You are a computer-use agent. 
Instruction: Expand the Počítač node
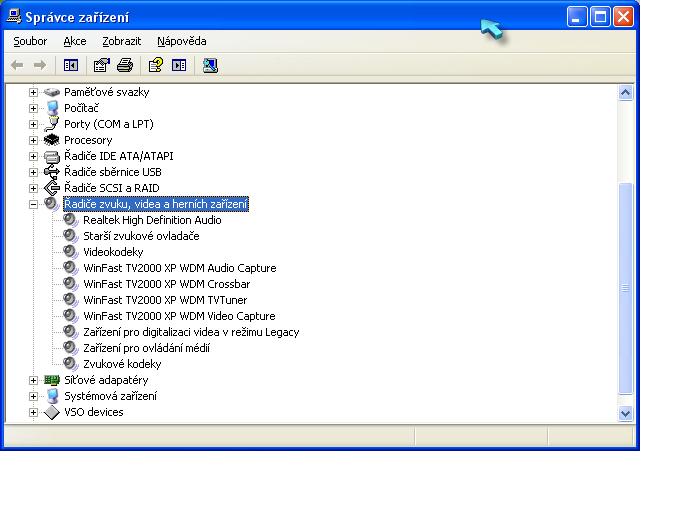(x=33, y=108)
